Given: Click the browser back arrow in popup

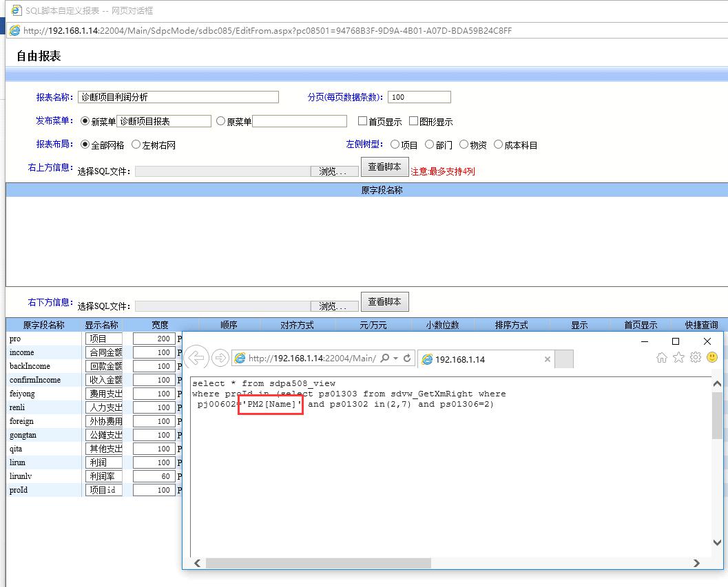Looking at the screenshot, I should [x=197, y=358].
